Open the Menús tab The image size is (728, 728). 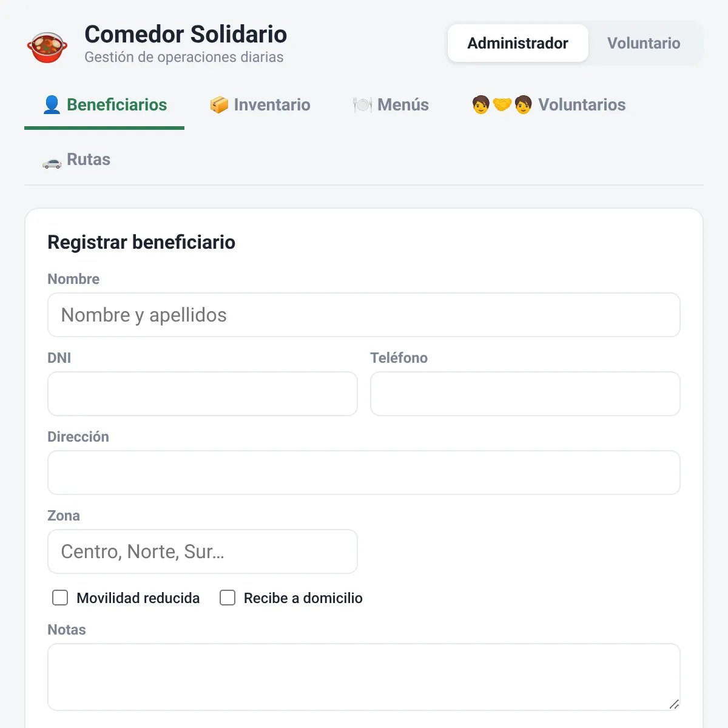pyautogui.click(x=391, y=105)
